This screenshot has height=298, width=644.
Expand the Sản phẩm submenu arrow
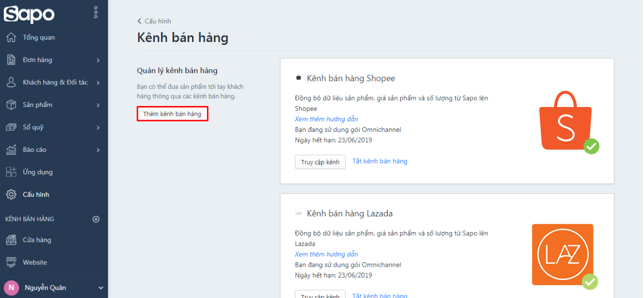coord(98,105)
